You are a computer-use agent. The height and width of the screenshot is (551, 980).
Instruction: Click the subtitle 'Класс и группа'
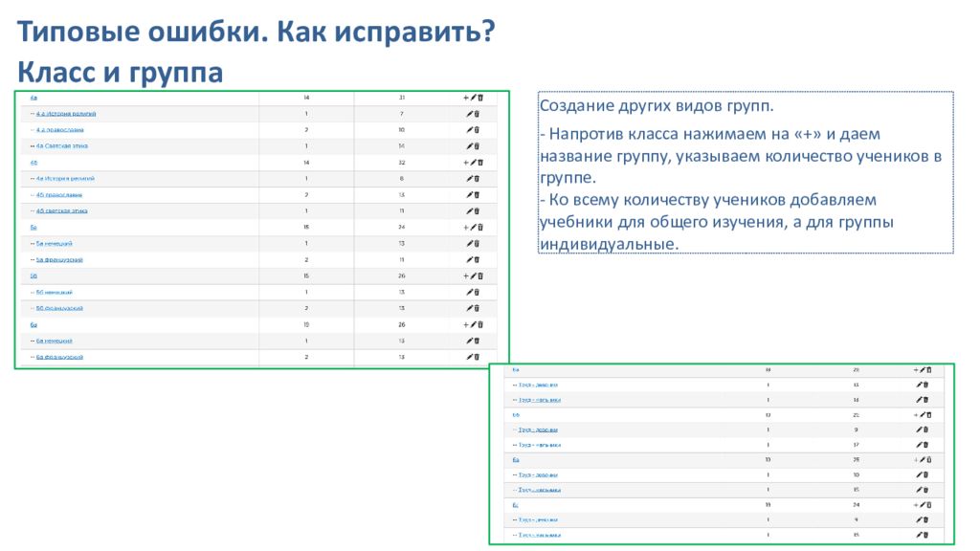pyautogui.click(x=120, y=72)
